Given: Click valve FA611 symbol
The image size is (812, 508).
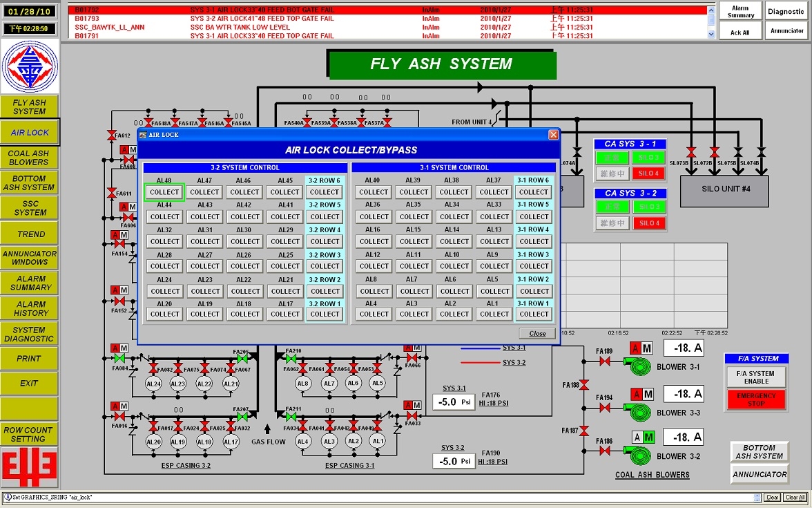Looking at the screenshot, I should 111,193.
